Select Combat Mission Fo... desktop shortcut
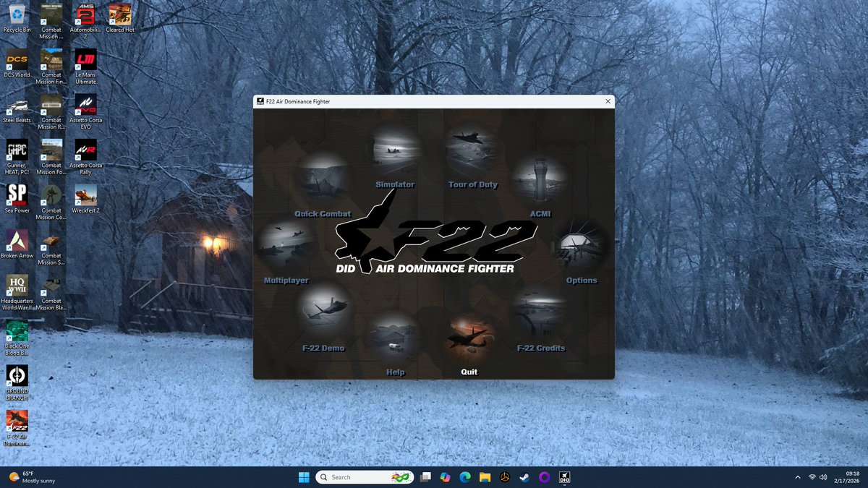Image resolution: width=868 pixels, height=488 pixels. point(51,157)
